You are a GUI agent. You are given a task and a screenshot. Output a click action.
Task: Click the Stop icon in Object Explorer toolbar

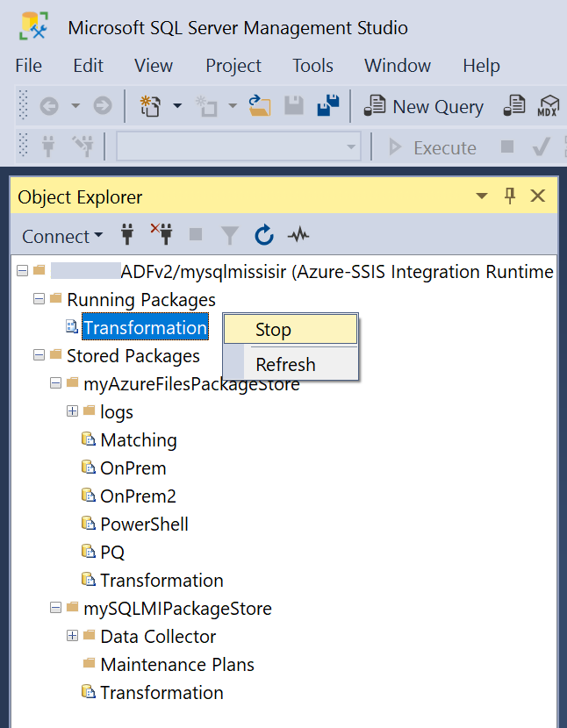[195, 235]
